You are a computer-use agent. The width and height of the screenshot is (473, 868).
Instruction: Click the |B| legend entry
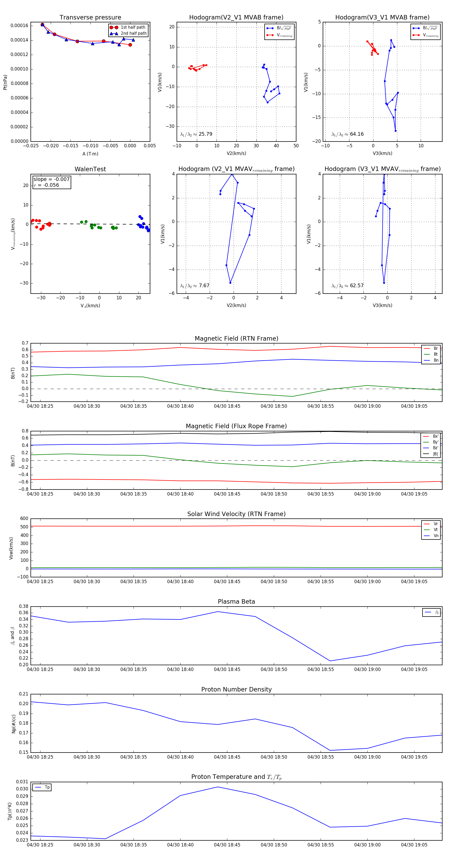431,454
